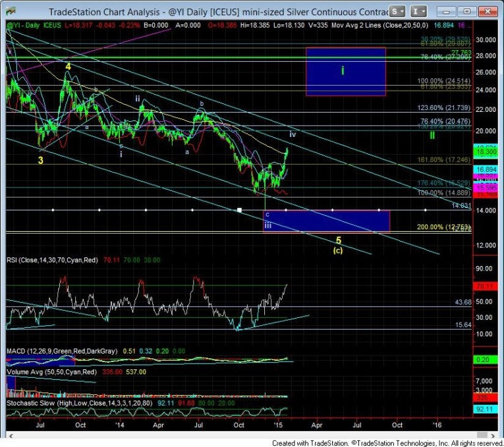Maximize the Chart Analysis window

click(x=466, y=11)
